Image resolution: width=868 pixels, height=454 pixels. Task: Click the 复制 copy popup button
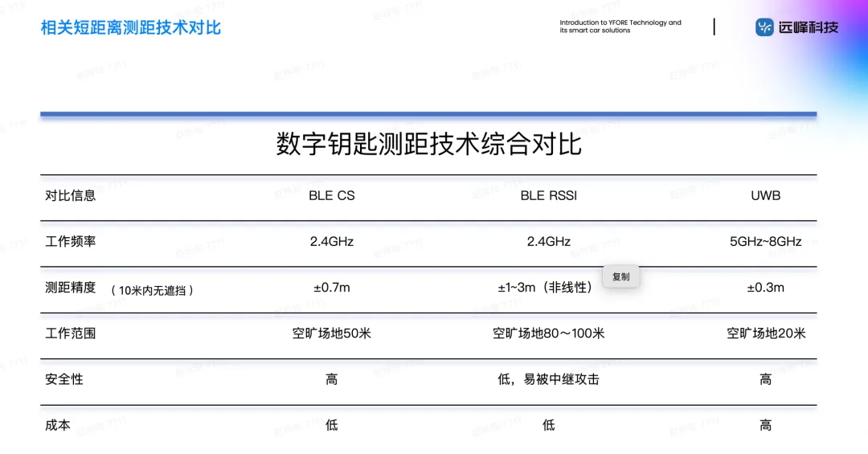[x=620, y=277]
